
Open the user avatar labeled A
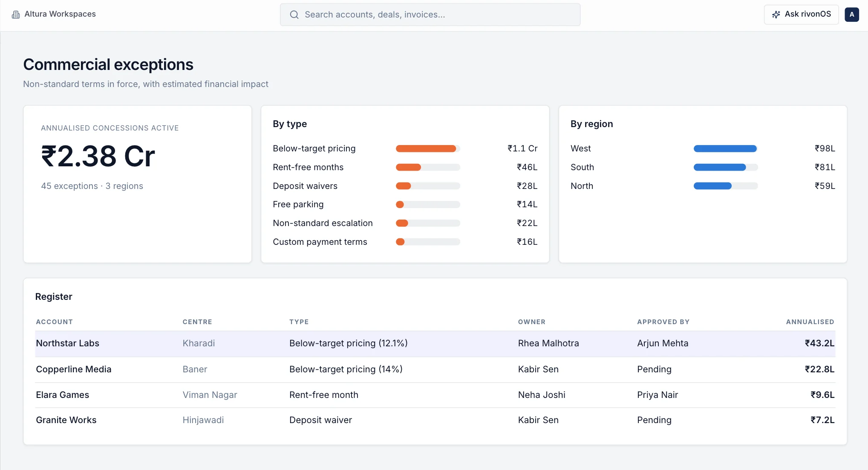(851, 15)
